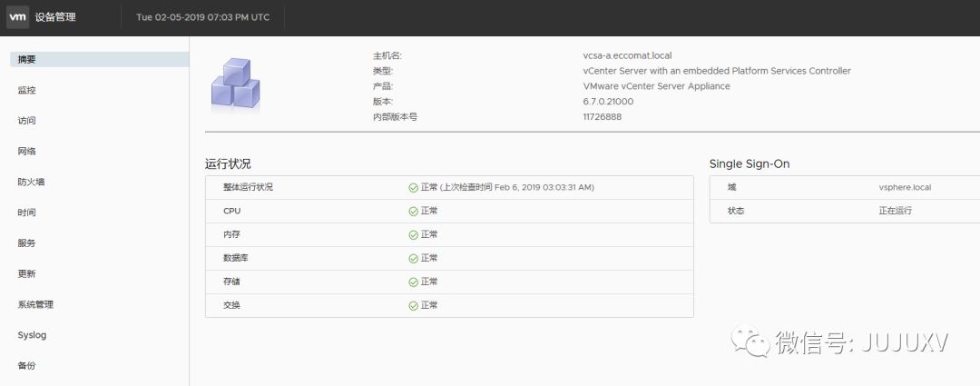Go to the 网络 page
This screenshot has height=386, width=980.
tap(27, 152)
